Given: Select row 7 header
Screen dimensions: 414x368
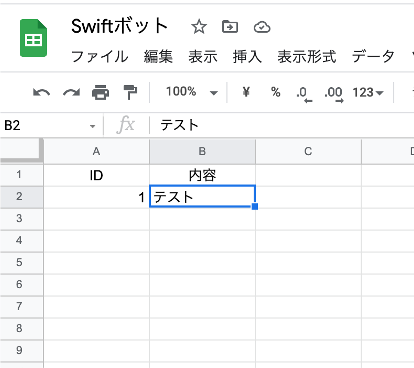Looking at the screenshot, I should (22, 307).
